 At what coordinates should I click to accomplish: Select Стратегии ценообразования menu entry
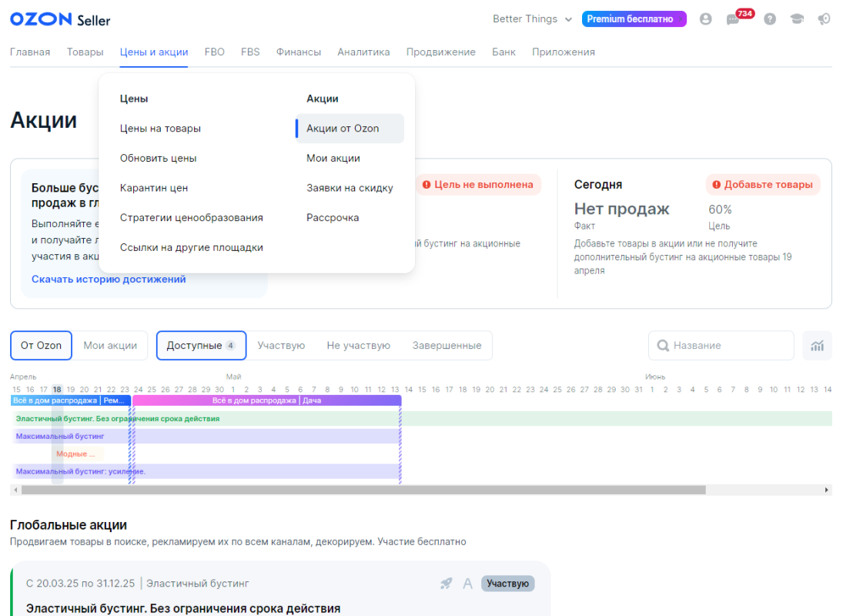(192, 218)
